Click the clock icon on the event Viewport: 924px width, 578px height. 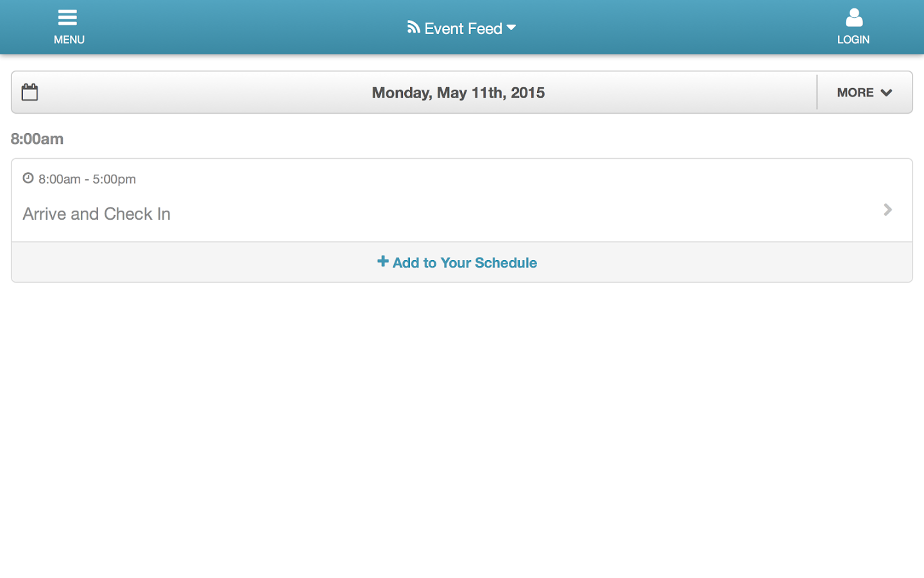pos(28,178)
